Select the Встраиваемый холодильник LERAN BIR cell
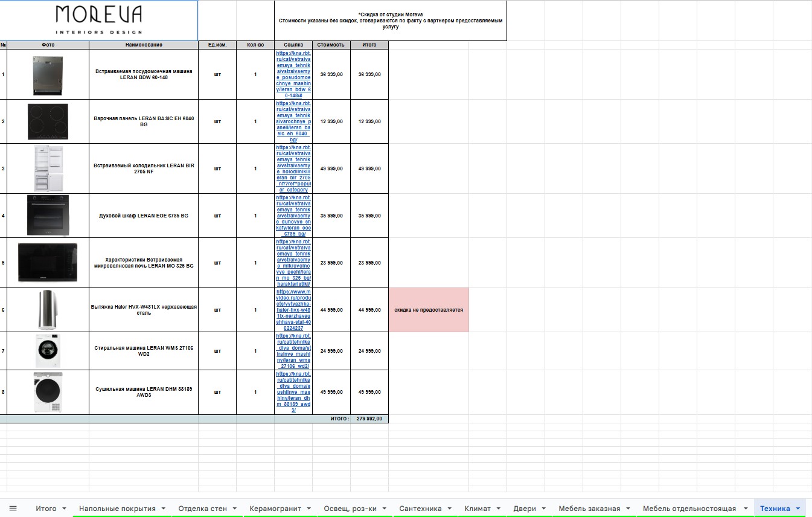Screen dimensions: 812x517 [x=144, y=169]
